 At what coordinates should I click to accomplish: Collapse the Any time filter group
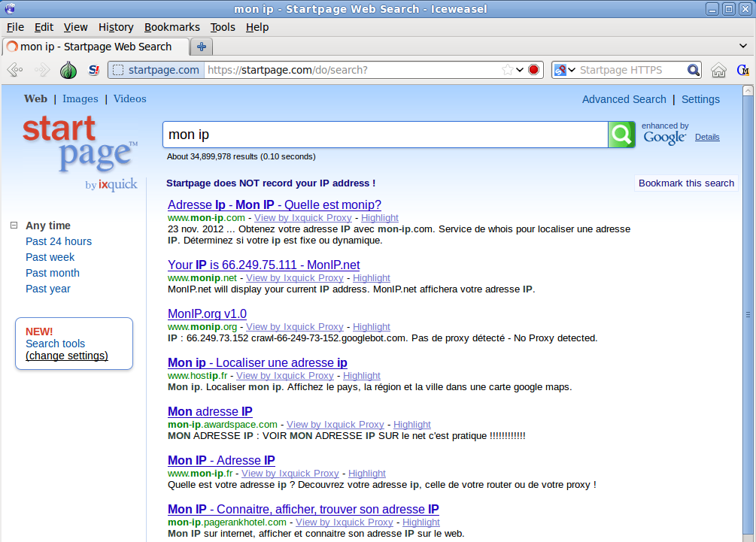point(14,226)
